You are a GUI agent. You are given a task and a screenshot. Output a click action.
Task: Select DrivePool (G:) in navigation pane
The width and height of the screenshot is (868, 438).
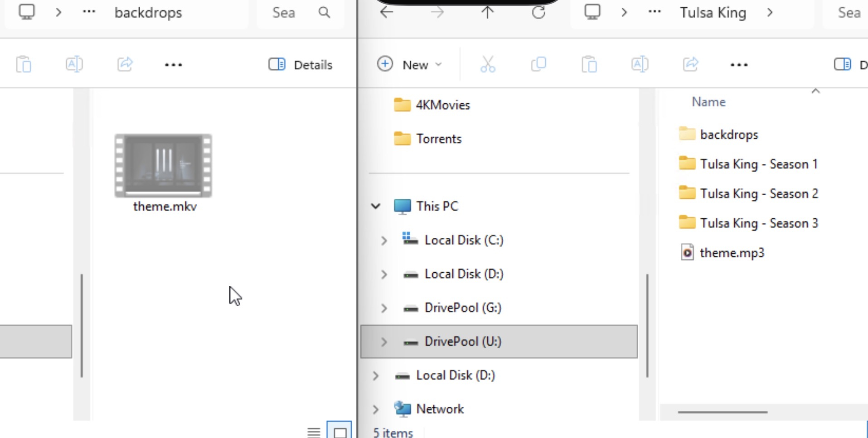452,308
